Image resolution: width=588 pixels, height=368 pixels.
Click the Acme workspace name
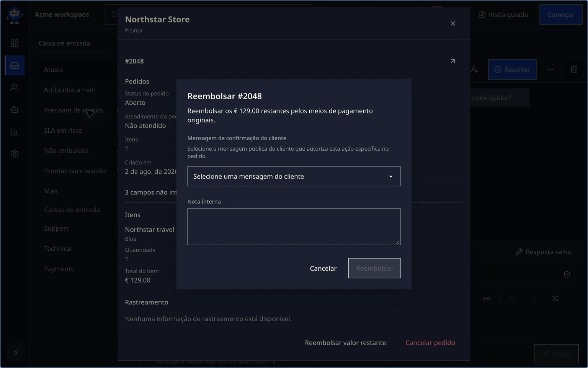click(x=62, y=15)
